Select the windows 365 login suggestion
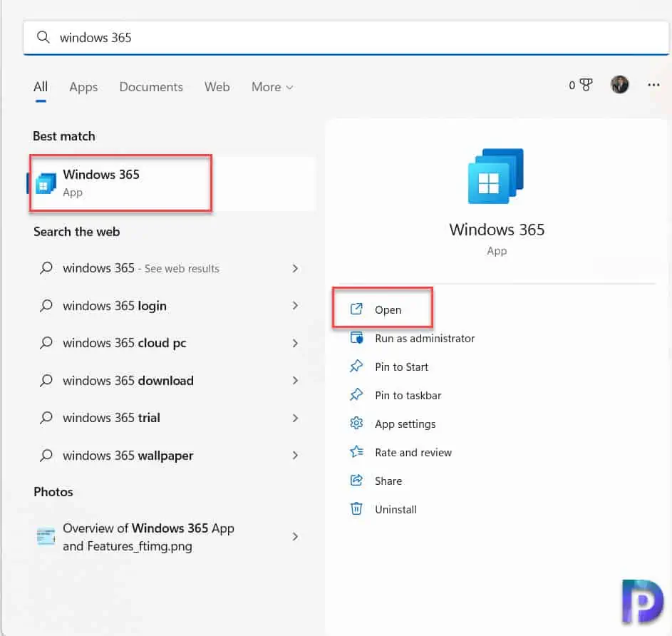The image size is (672, 636). pos(115,306)
